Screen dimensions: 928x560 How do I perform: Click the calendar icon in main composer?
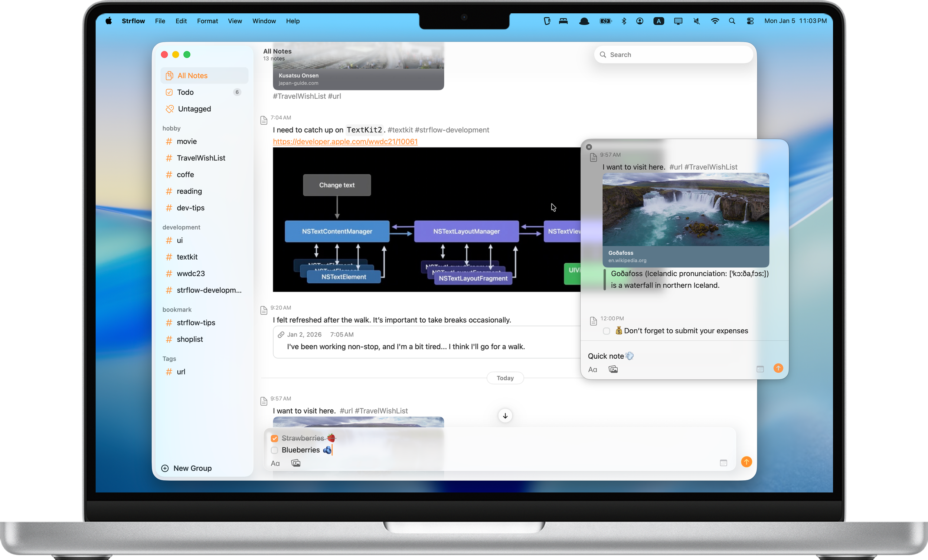click(x=723, y=463)
